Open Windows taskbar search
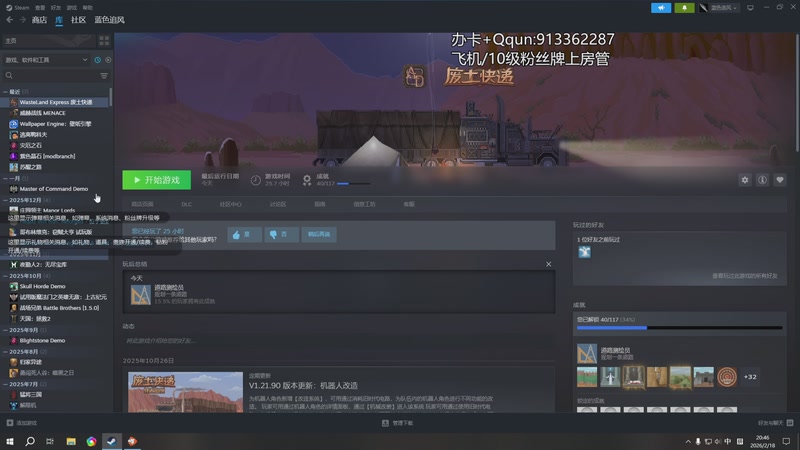 (30, 441)
